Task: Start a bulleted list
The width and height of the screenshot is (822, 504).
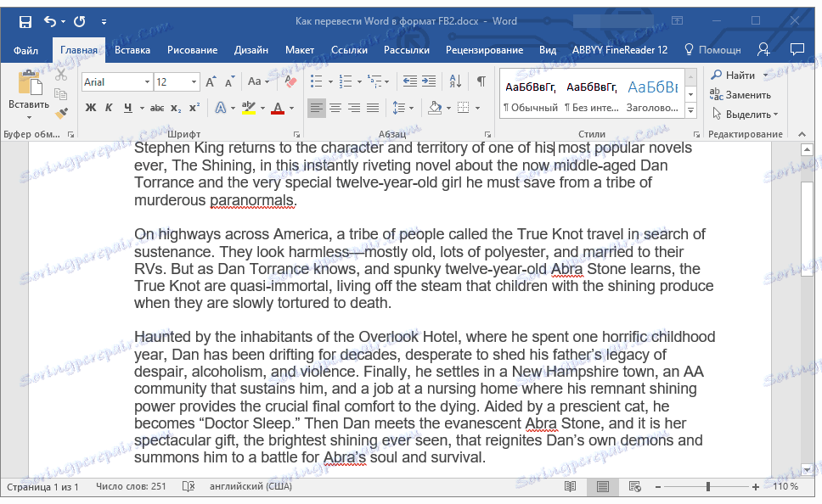Action: click(316, 81)
